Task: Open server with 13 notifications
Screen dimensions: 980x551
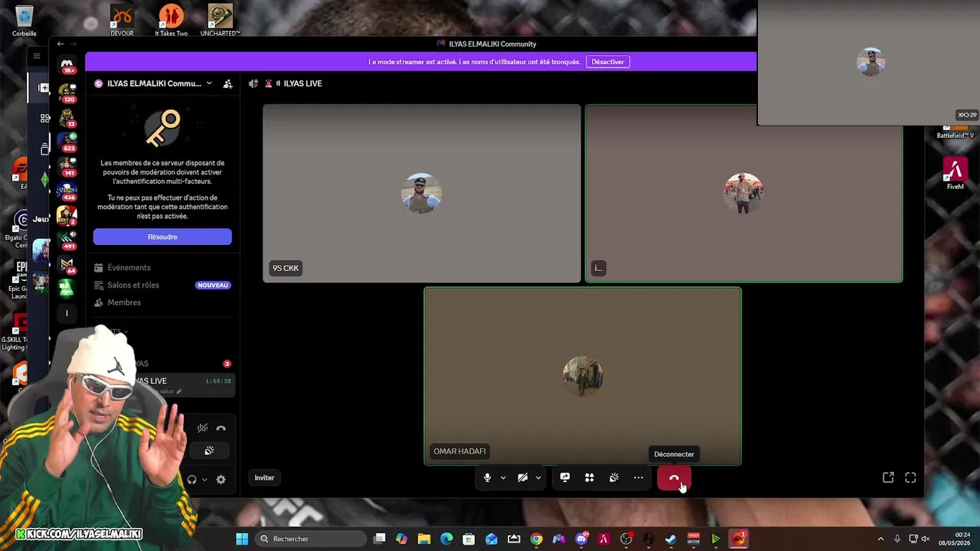Action: point(67,117)
